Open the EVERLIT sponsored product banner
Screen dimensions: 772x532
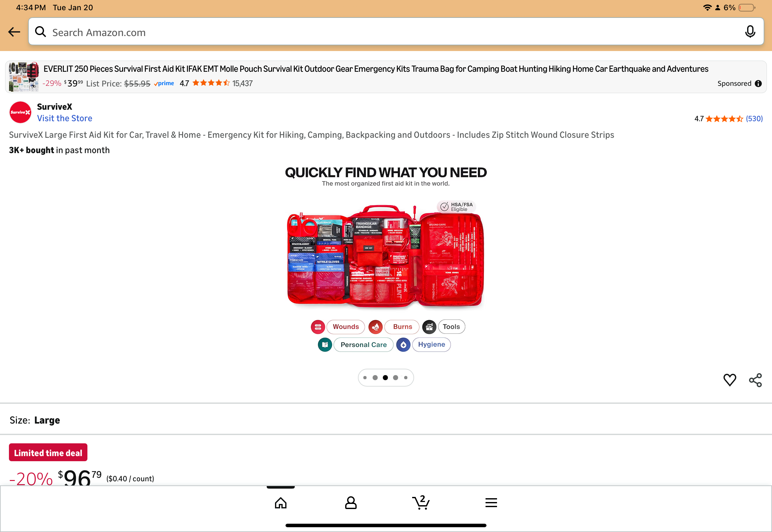(386, 77)
